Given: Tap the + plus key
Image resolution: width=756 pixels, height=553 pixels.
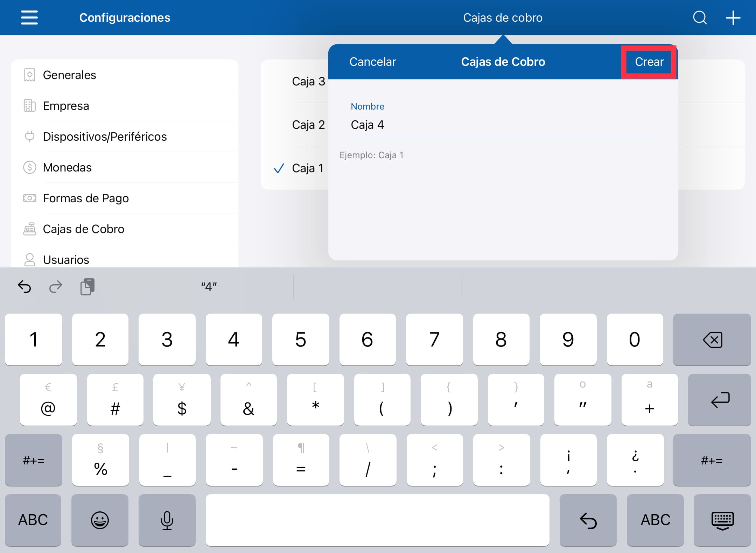Looking at the screenshot, I should 650,400.
